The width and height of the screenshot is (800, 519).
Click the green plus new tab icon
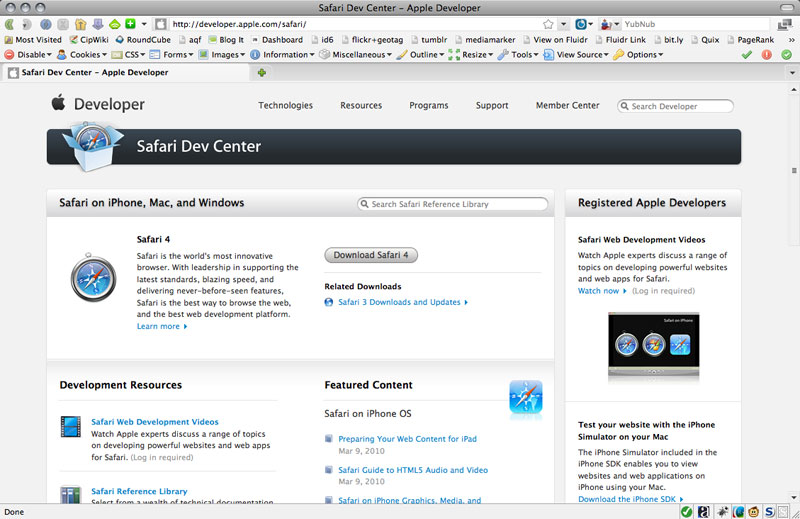(262, 73)
